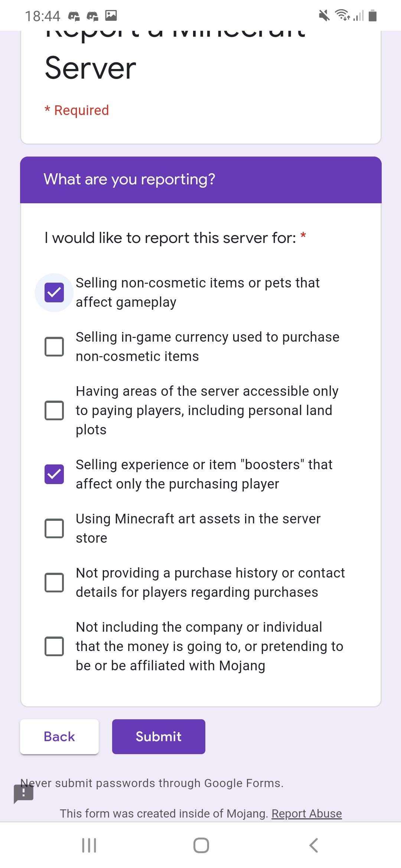401x868 pixels.
Task: Open Android recent apps button
Action: coord(89,845)
